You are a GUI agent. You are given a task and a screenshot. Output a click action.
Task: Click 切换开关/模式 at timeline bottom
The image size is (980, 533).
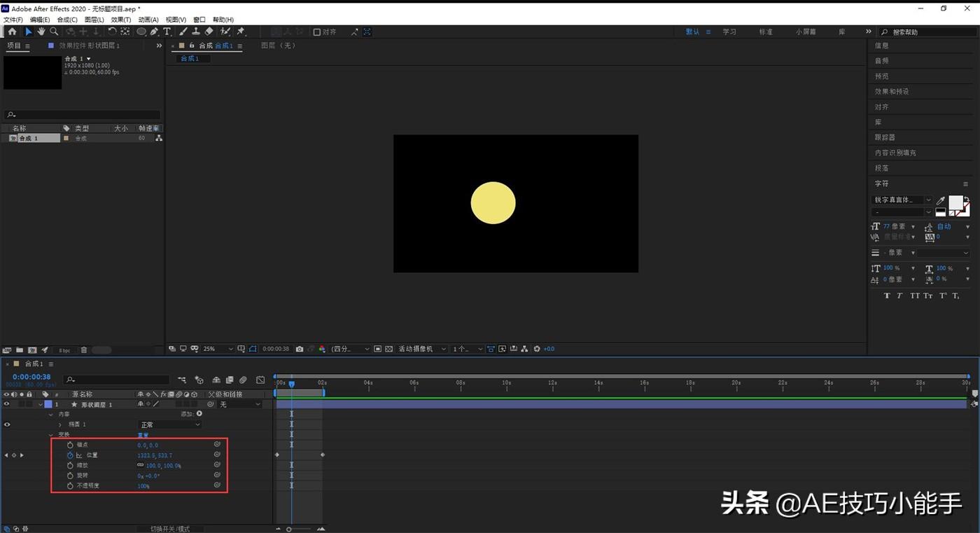(170, 529)
